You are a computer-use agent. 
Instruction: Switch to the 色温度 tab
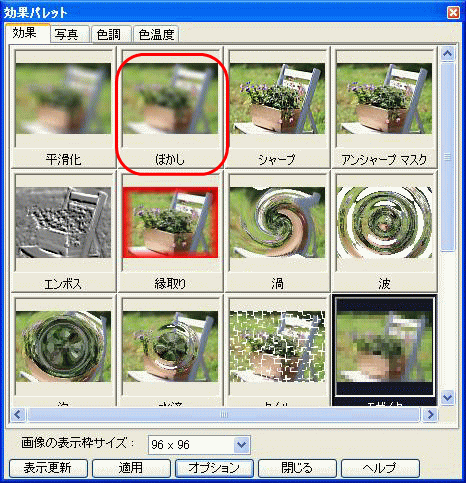156,34
